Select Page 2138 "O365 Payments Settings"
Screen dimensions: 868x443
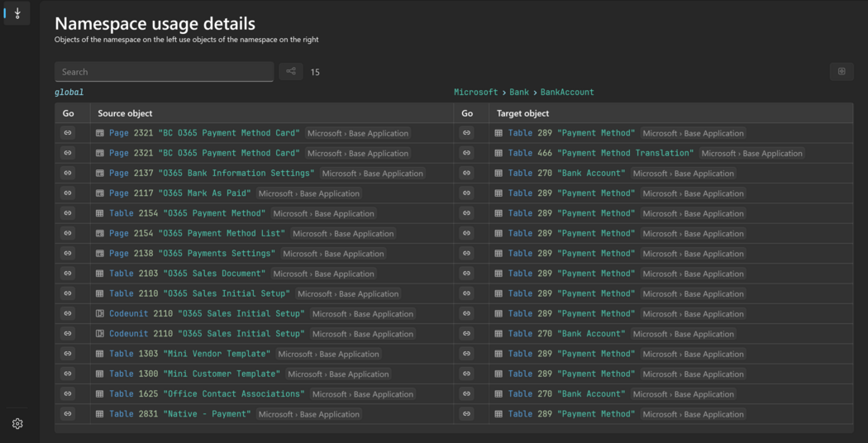pos(192,254)
